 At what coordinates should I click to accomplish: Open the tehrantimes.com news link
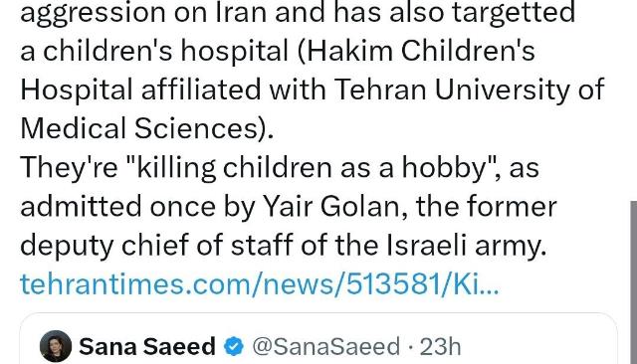(x=259, y=283)
